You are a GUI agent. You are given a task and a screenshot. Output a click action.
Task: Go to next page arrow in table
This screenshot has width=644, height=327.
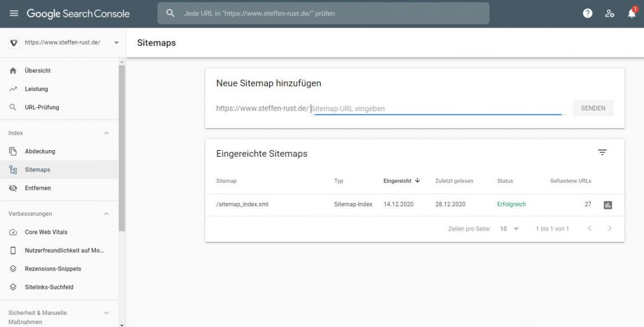coord(609,228)
